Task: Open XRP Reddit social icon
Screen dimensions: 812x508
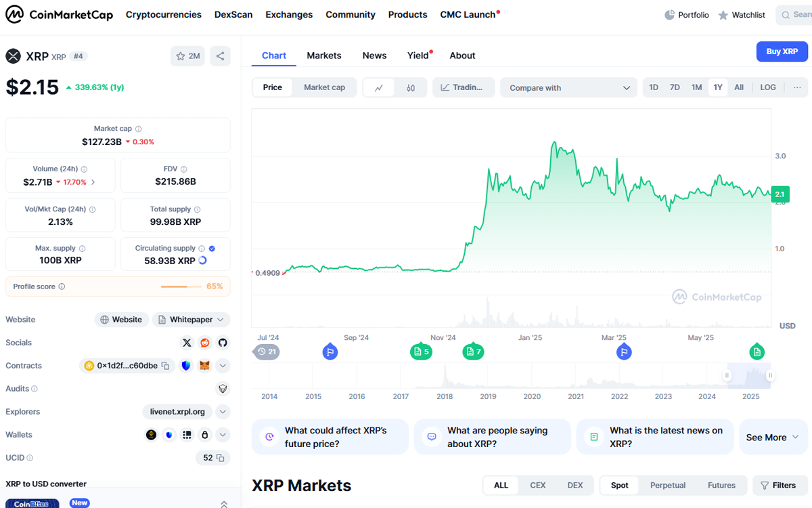Action: pos(205,343)
